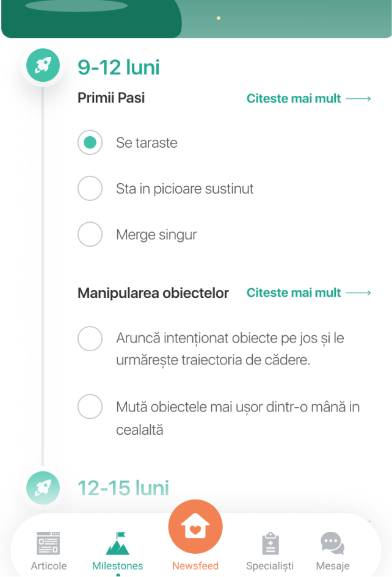Click the arrow beside Manipularea obiectelor link
Image resolution: width=392 pixels, height=577 pixels.
[x=358, y=293]
